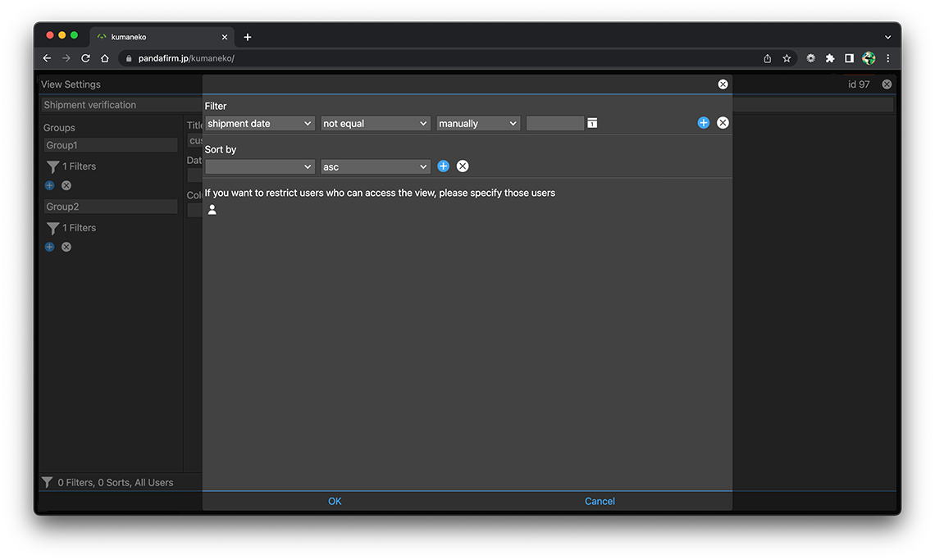Click the user picker person icon
This screenshot has width=935, height=560.
pyautogui.click(x=212, y=210)
